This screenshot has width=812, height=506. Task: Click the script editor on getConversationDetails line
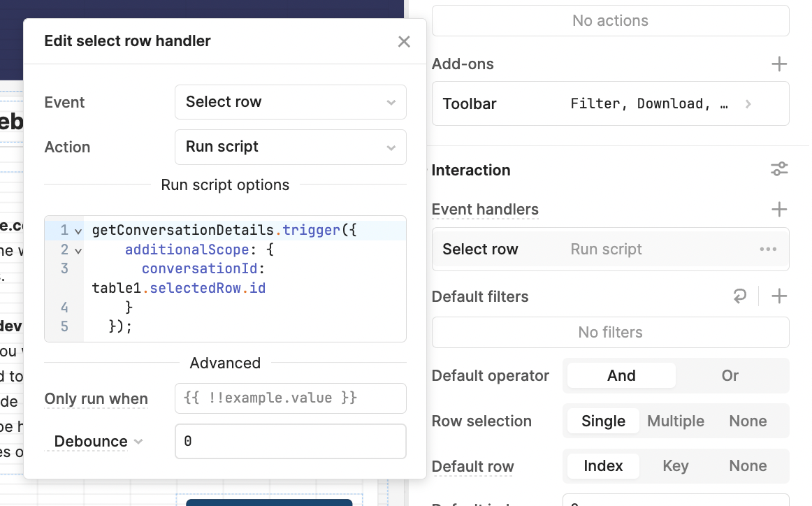click(224, 230)
